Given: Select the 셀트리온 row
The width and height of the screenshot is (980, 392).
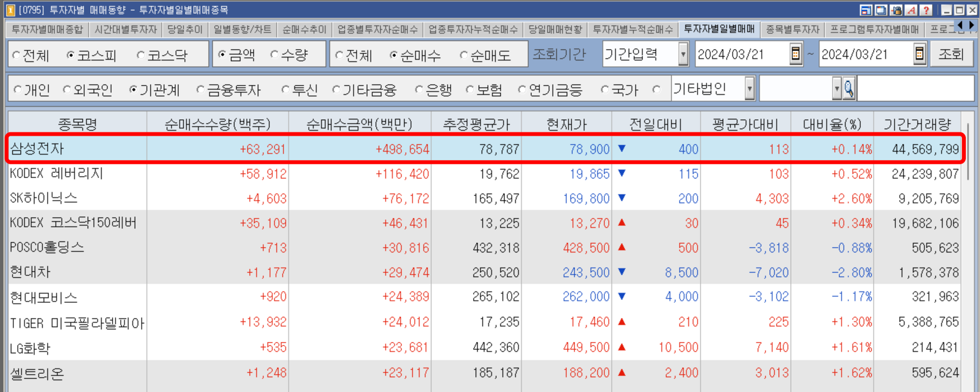Looking at the screenshot, I should point(484,373).
